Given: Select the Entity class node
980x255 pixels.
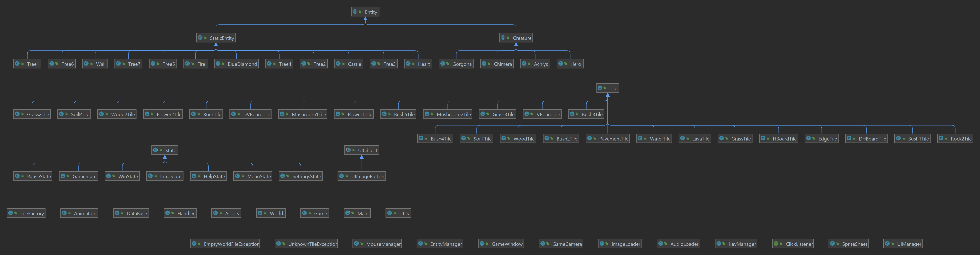Looking at the screenshot, I should 365,12.
